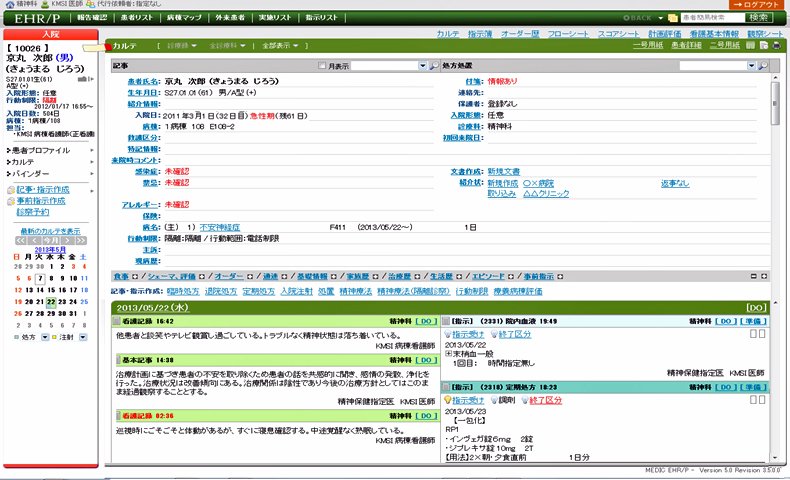Click the printer icon in the カルテ bar
The width and height of the screenshot is (790, 480).
tap(776, 45)
